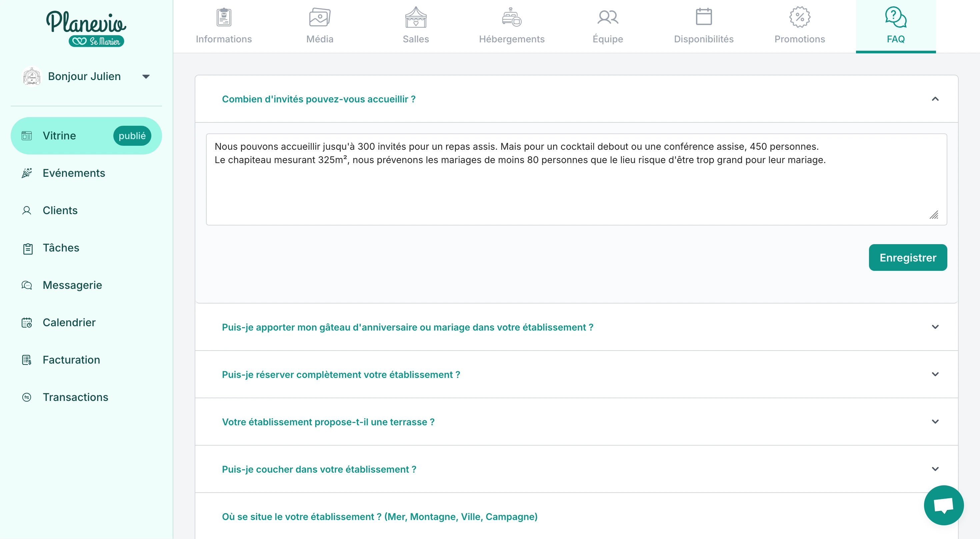Open Disponibilités calendar icon
The height and width of the screenshot is (539, 980).
pos(704,17)
